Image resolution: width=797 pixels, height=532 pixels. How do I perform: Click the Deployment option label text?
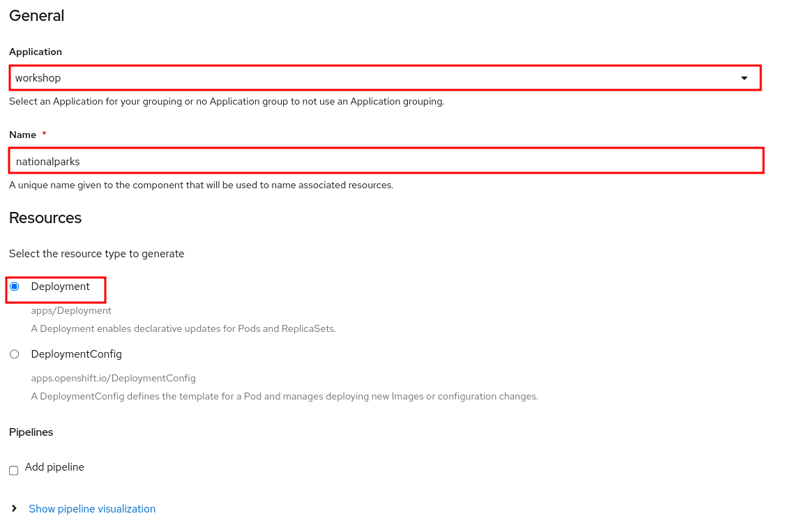pyautogui.click(x=61, y=287)
